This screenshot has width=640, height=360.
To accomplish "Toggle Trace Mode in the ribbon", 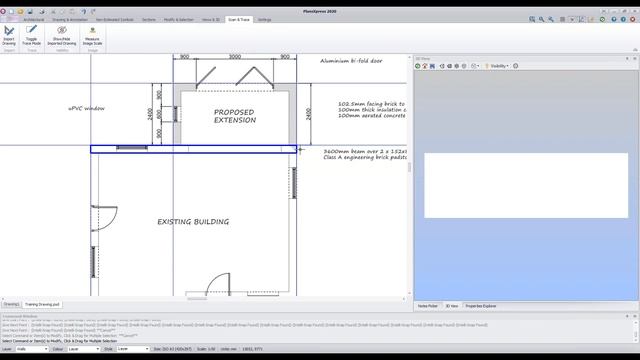I will (31, 36).
